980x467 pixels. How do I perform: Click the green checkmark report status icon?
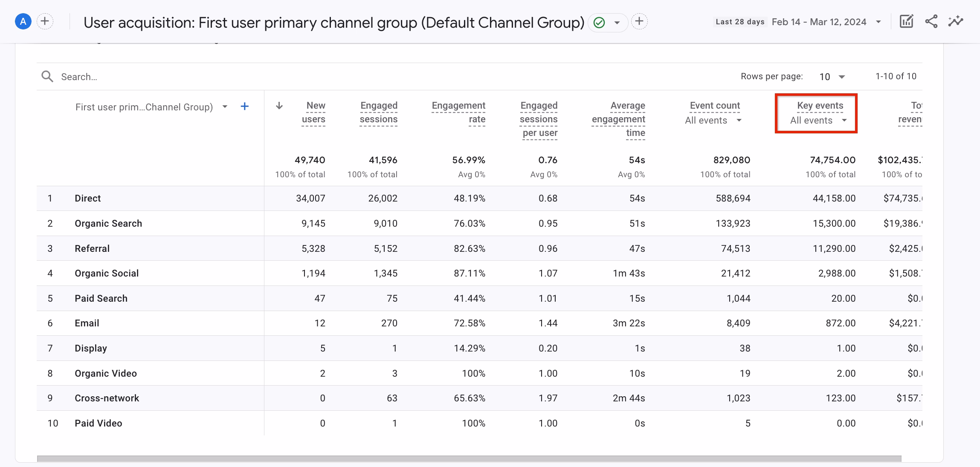click(599, 22)
